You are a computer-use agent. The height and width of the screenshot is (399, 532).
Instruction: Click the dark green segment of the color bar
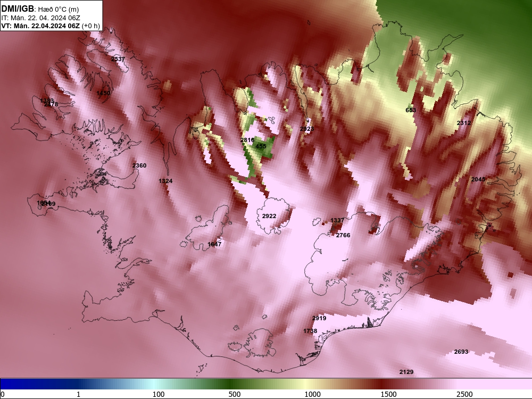coord(231,384)
